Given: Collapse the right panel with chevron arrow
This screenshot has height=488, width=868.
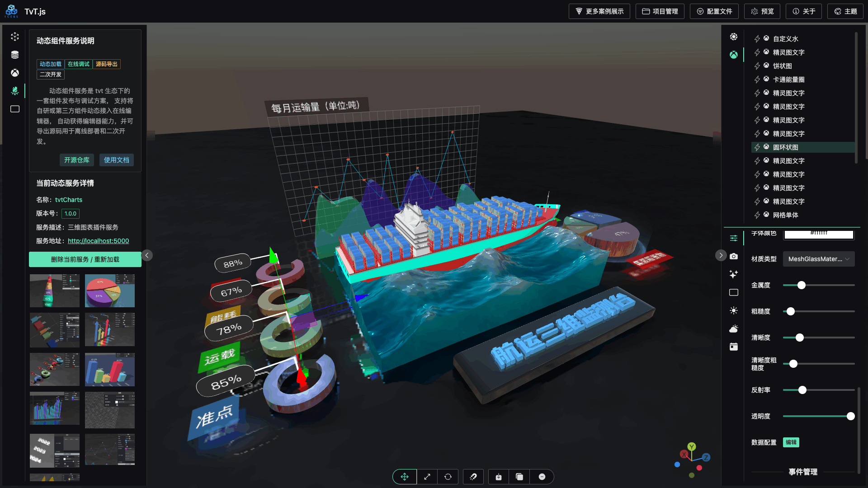Looking at the screenshot, I should click(721, 255).
